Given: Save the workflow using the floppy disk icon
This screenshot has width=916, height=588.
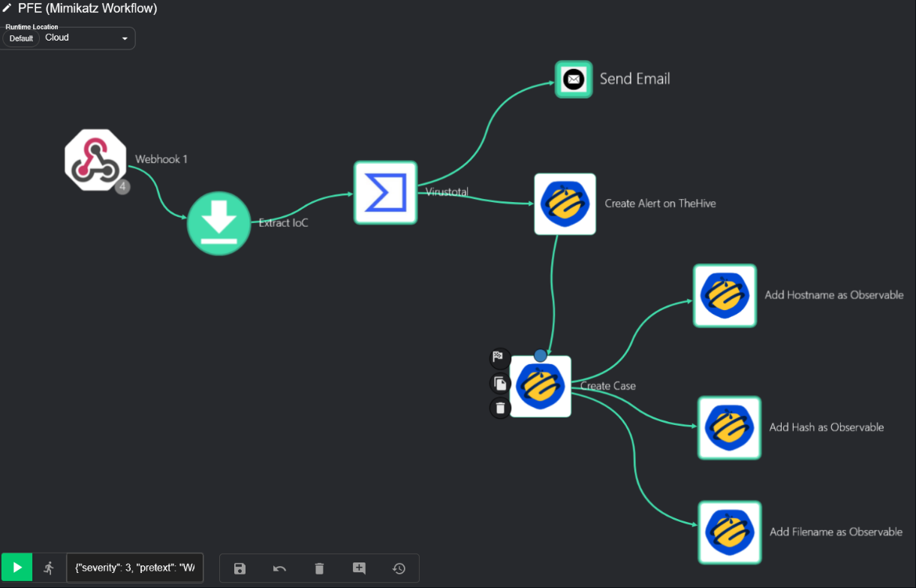Looking at the screenshot, I should click(240, 568).
